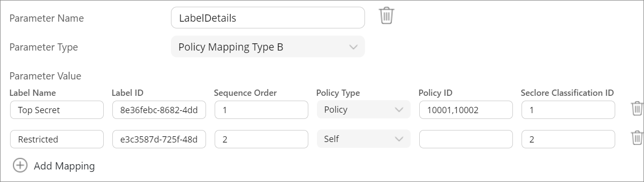The height and width of the screenshot is (182, 644).
Task: Click Seclore Classification ID field for Restricted
Action: pos(568,139)
